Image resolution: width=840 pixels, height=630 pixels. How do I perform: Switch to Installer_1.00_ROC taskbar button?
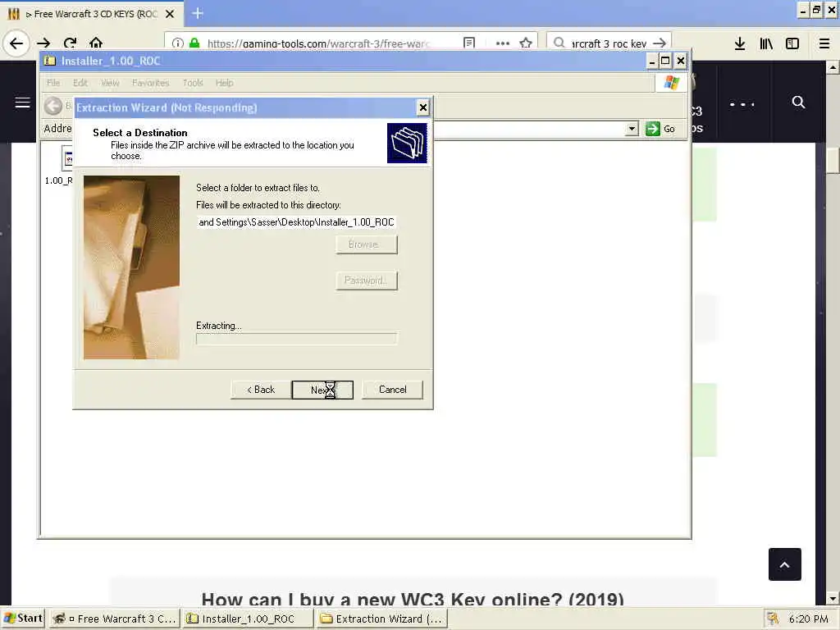click(248, 619)
